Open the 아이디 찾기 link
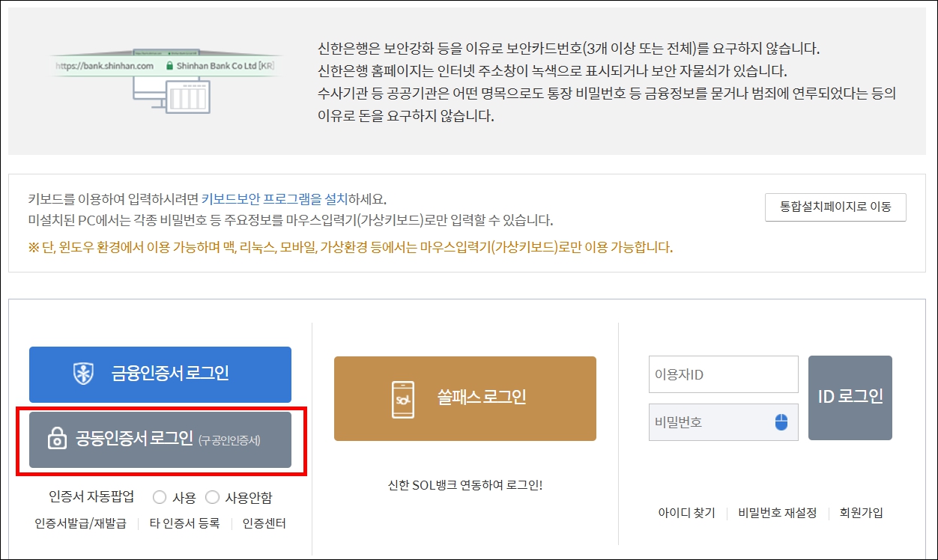The width and height of the screenshot is (938, 560). (x=686, y=513)
